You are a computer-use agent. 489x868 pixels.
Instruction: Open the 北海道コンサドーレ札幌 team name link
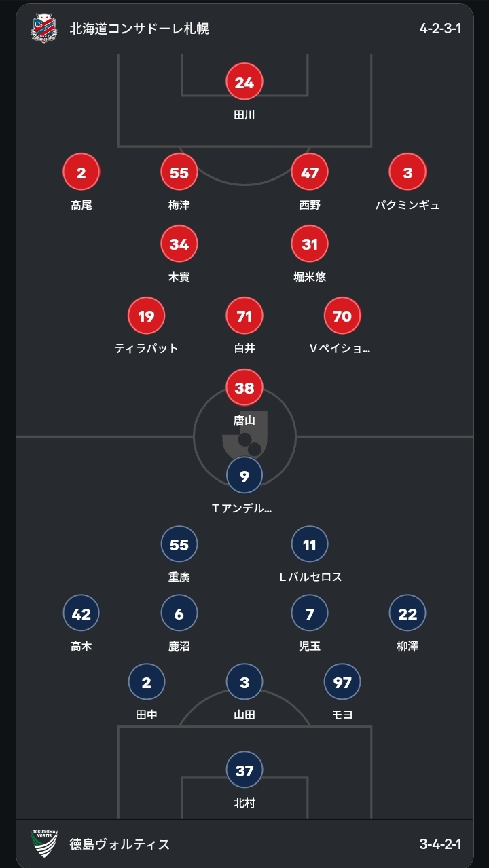click(x=139, y=29)
